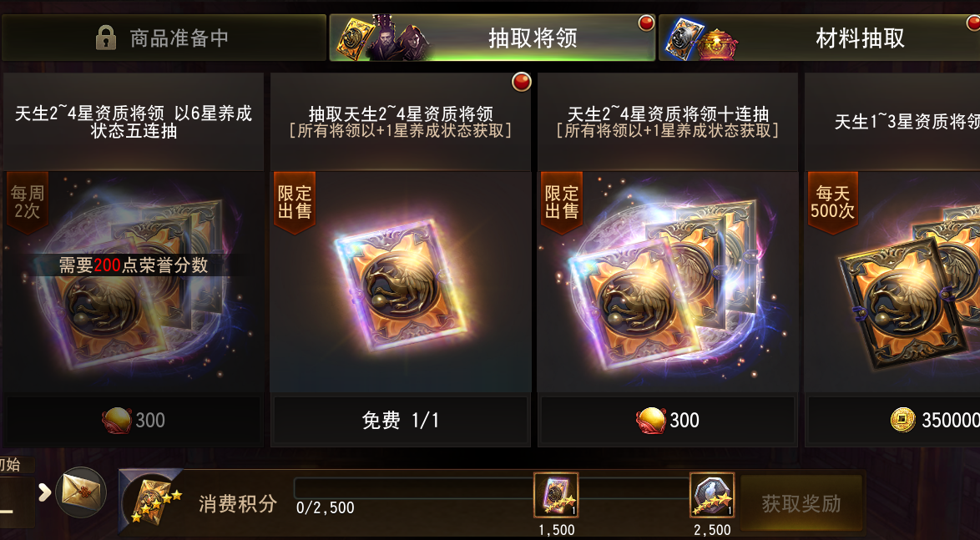Buy the 五连抽 pack for 300 orbs

click(x=134, y=420)
